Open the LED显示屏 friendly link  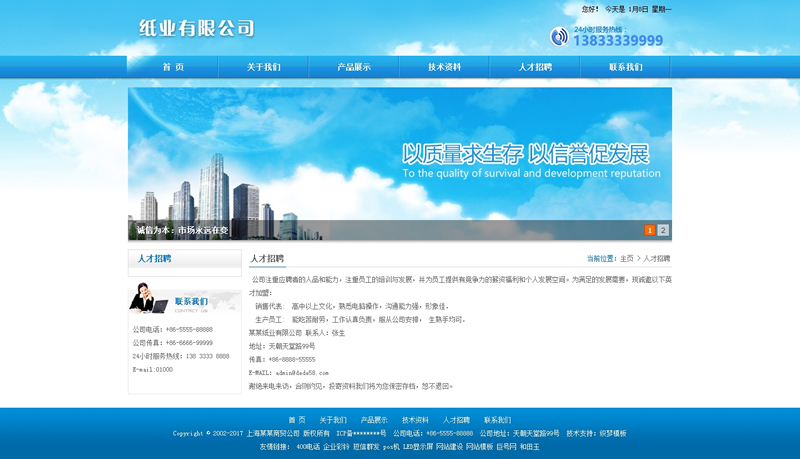[417, 447]
